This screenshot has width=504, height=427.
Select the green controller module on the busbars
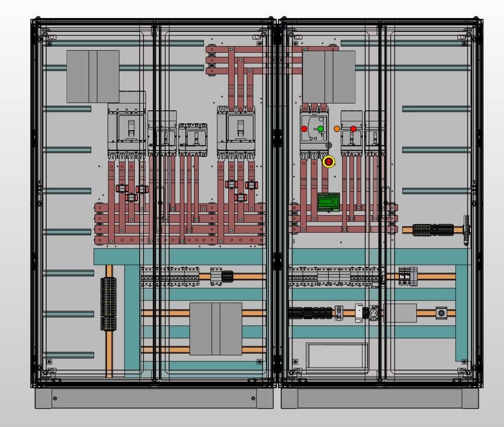click(x=328, y=202)
